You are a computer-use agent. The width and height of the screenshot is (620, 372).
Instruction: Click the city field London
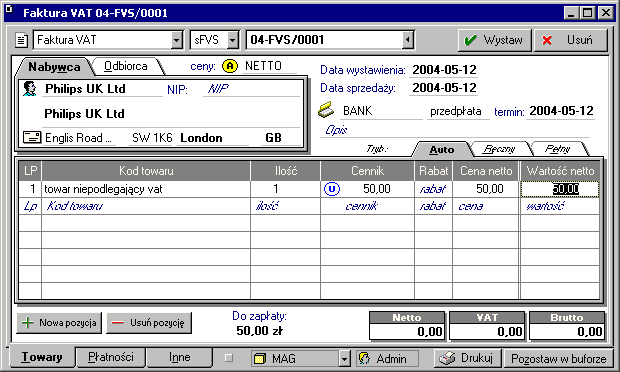click(x=213, y=138)
